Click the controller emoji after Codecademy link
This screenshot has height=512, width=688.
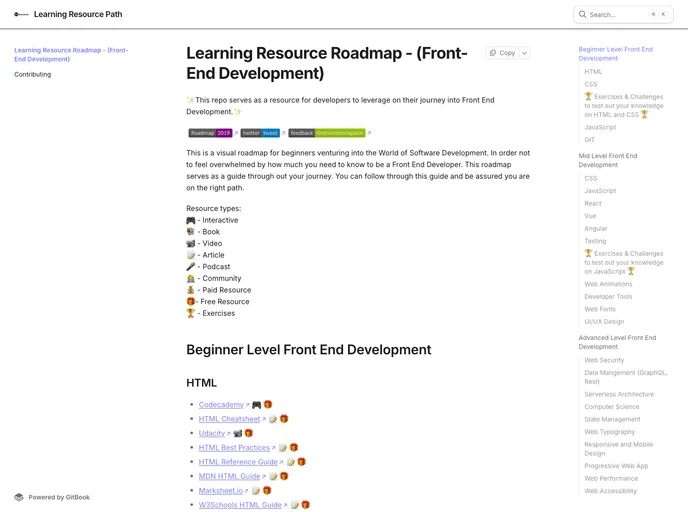click(256, 405)
